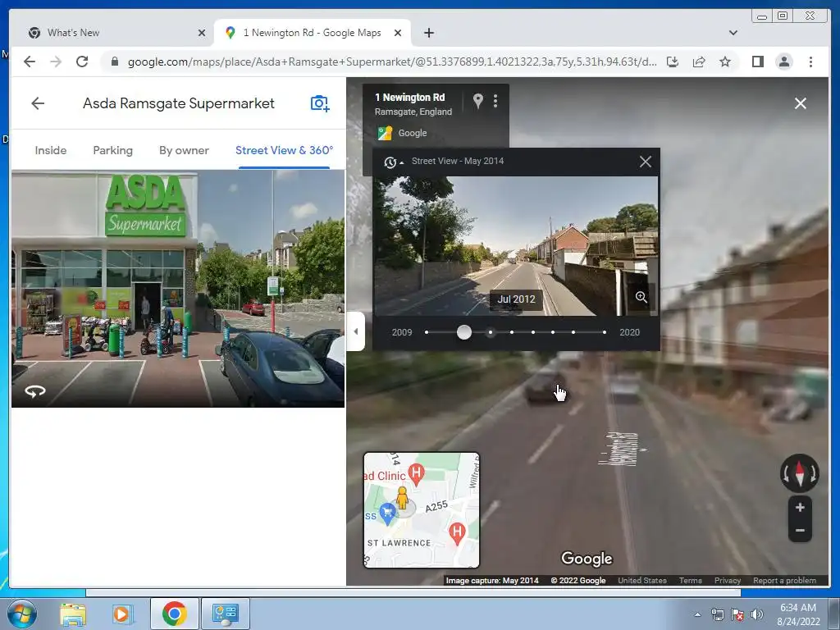The width and height of the screenshot is (840, 630).
Task: Open the Privacy link
Action: pos(727,580)
